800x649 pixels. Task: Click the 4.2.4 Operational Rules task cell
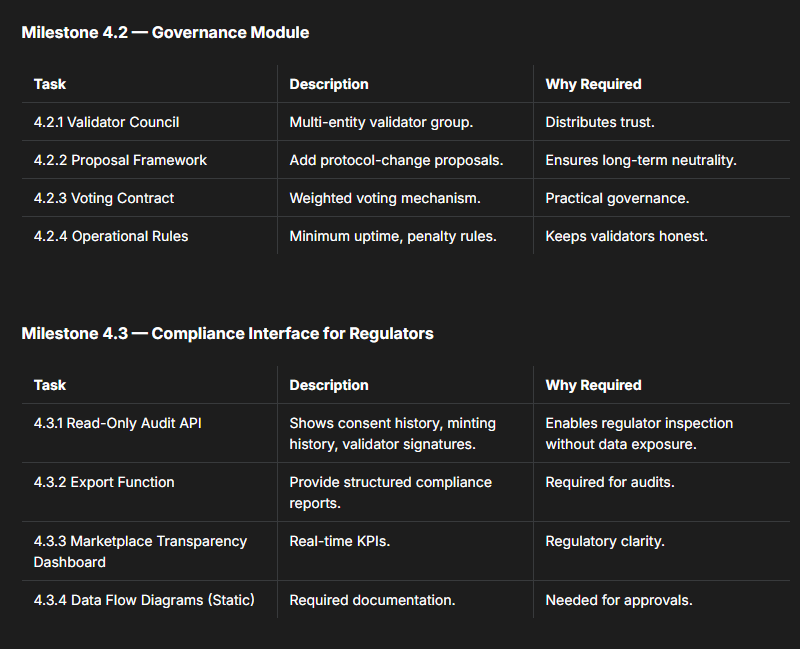coord(111,236)
